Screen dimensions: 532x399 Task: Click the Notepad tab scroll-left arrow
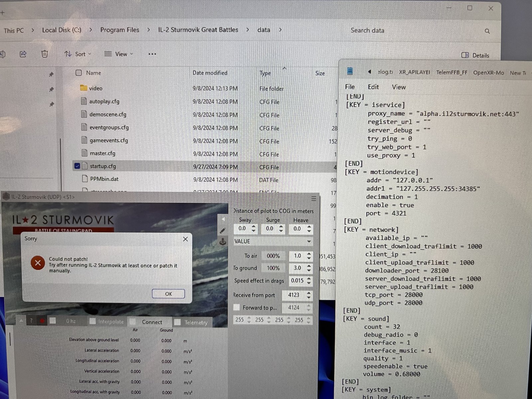point(369,72)
